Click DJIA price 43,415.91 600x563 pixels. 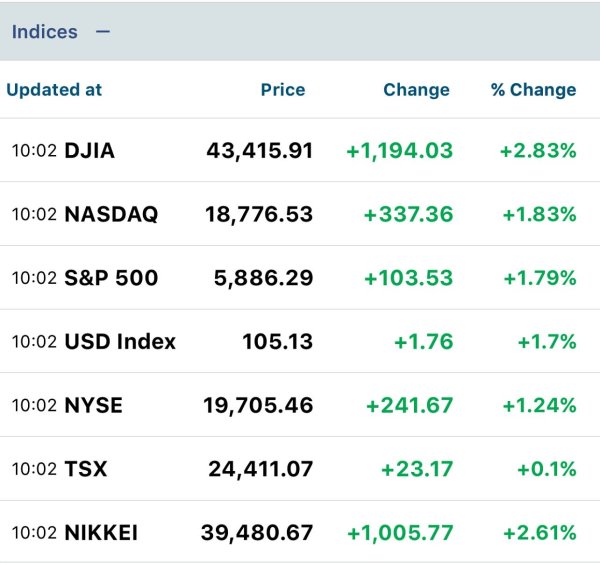point(259,151)
